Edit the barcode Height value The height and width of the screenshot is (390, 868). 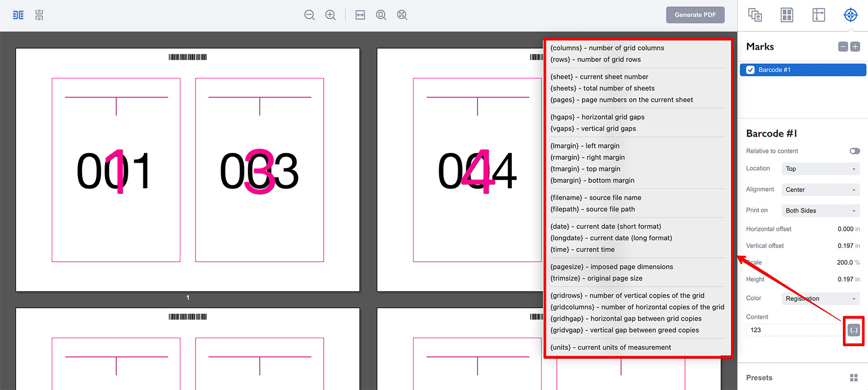click(x=845, y=279)
